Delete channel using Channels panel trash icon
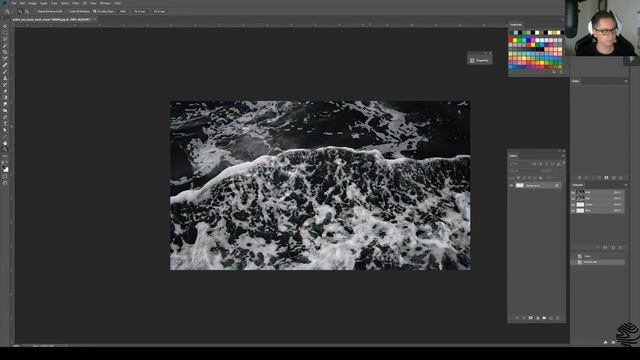The height and width of the screenshot is (360, 640). [x=620, y=247]
